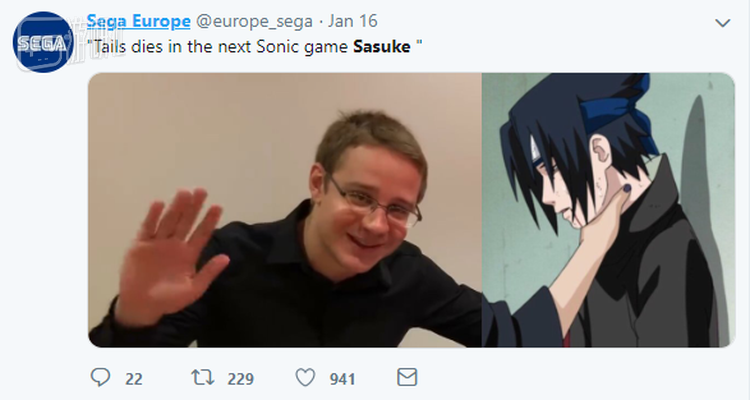
Task: Visit the @europe_sega handle
Action: [254, 21]
